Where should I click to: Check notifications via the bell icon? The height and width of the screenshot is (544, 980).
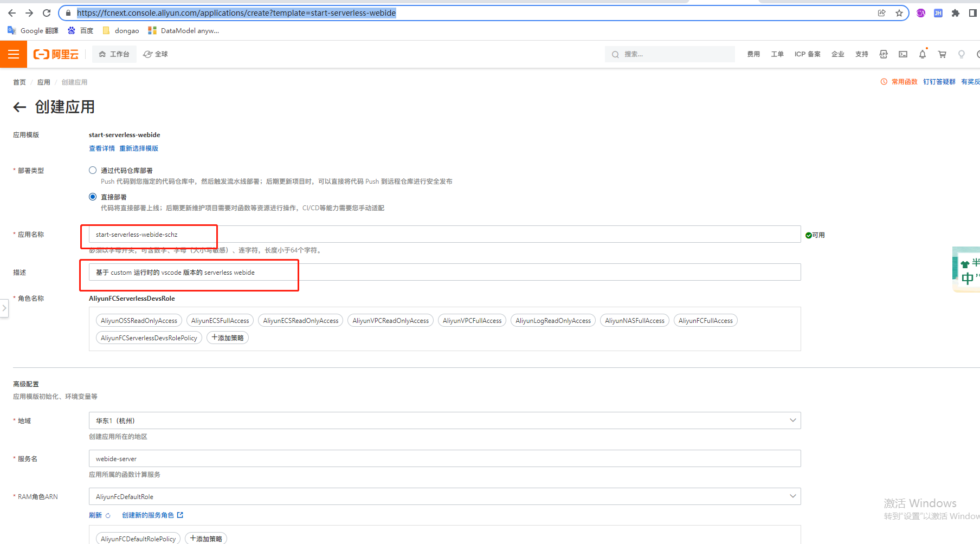pyautogui.click(x=922, y=54)
